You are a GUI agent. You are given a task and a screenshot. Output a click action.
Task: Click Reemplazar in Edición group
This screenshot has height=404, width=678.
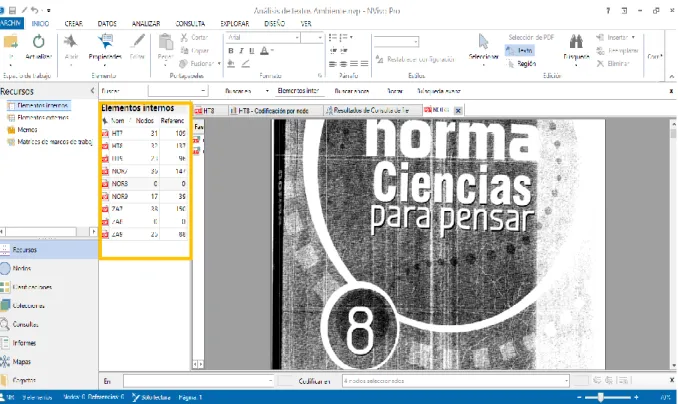[617, 51]
